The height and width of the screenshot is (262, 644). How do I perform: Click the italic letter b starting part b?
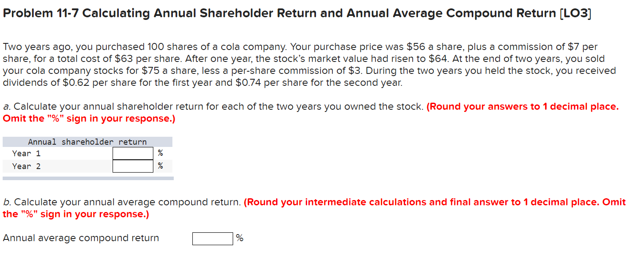(4, 202)
